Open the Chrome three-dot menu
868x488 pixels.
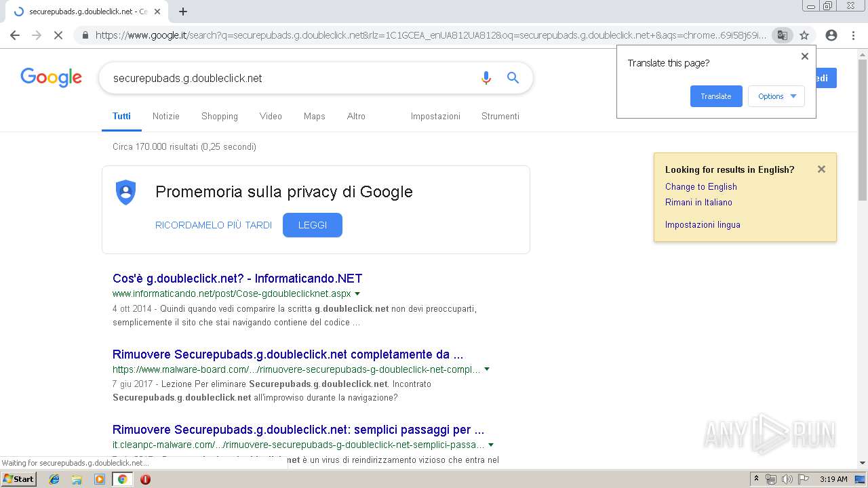[x=853, y=35]
